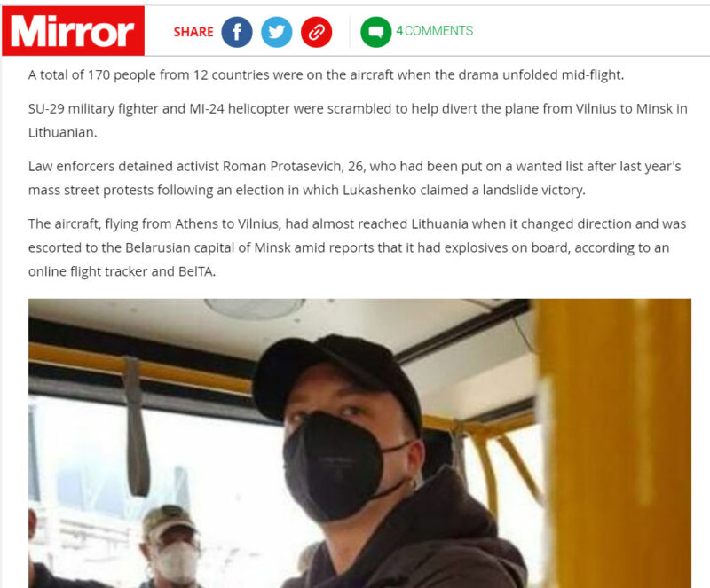Click the man's black face mask in photo
710x588 pixels.
pyautogui.click(x=335, y=466)
